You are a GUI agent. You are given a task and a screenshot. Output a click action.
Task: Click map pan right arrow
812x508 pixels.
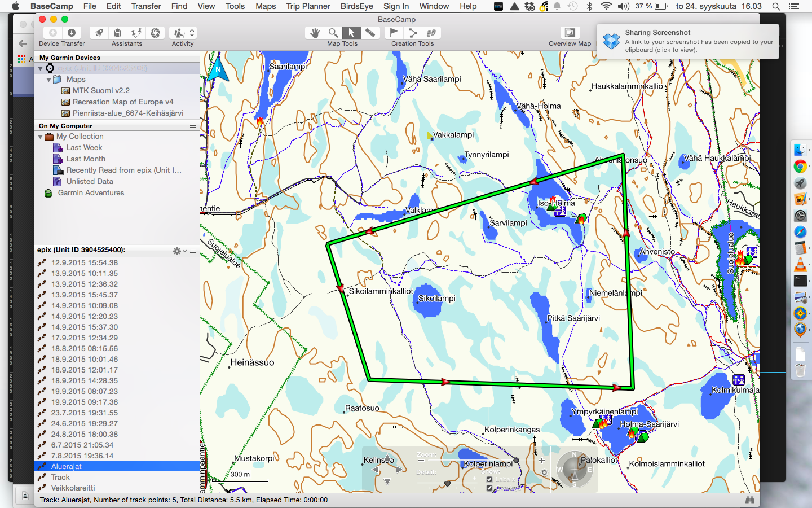click(x=399, y=470)
